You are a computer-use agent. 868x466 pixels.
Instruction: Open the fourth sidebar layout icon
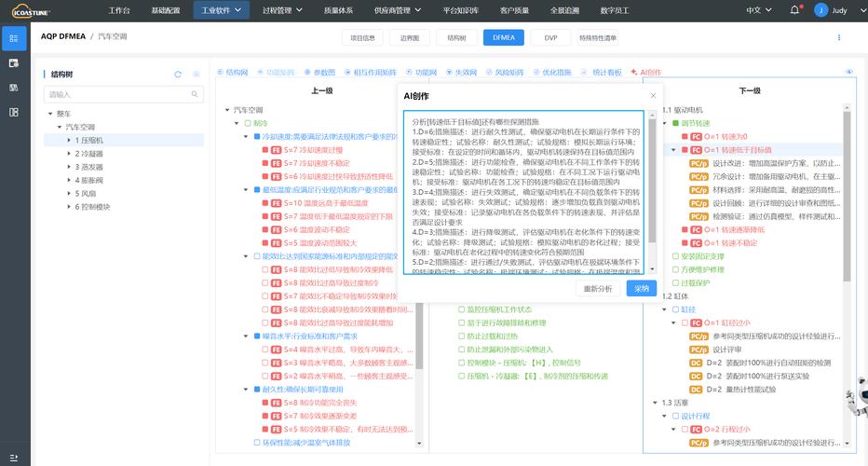(x=14, y=112)
